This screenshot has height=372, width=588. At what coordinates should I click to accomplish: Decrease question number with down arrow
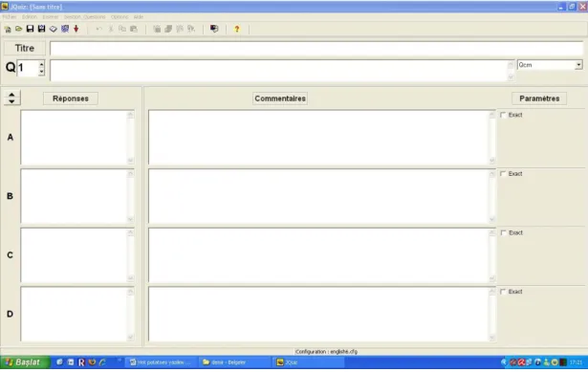[x=41, y=72]
